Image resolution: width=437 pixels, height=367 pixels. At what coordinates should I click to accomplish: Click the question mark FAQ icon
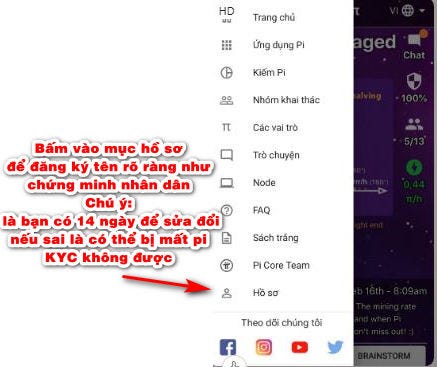[227, 210]
